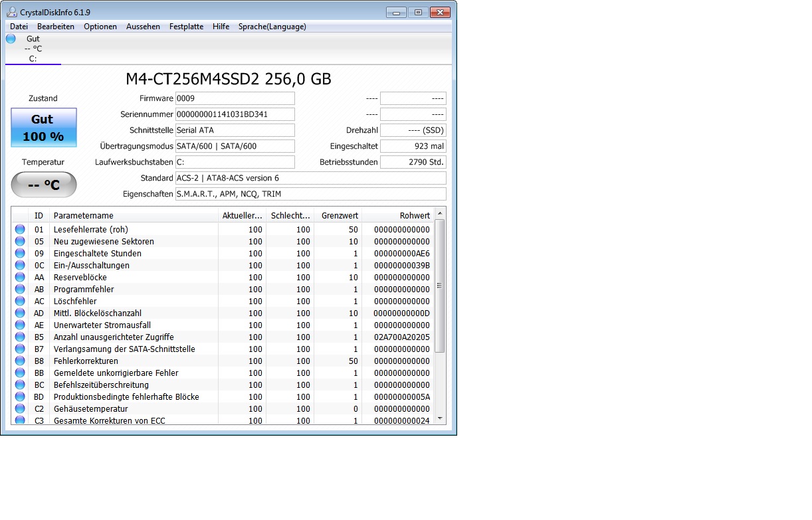Screen dimensions: 812x520
Task: Click the Schnittstelle field Serial ATA
Action: click(x=235, y=130)
